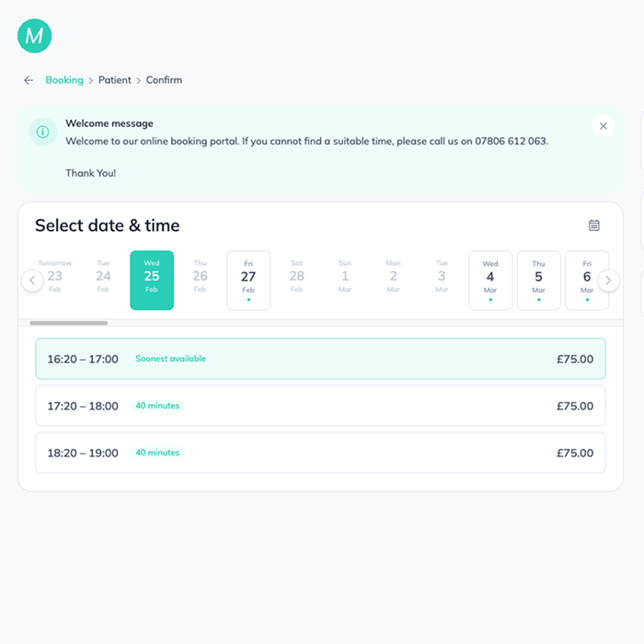Click the welcome message info icon
Viewport: 644px width, 644px height.
(42, 132)
